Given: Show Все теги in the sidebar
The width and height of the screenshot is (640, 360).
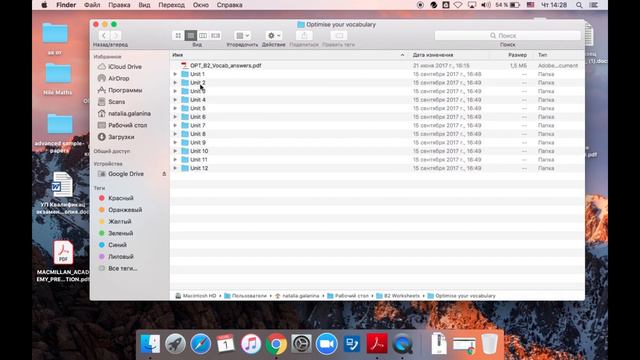Looking at the screenshot, I should [x=122, y=268].
